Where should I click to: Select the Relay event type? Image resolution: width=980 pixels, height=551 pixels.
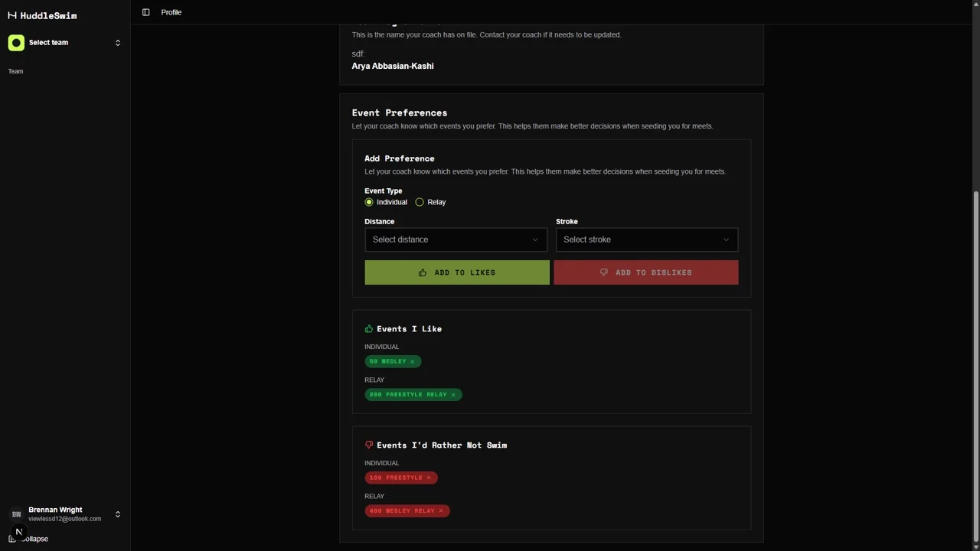tap(420, 202)
